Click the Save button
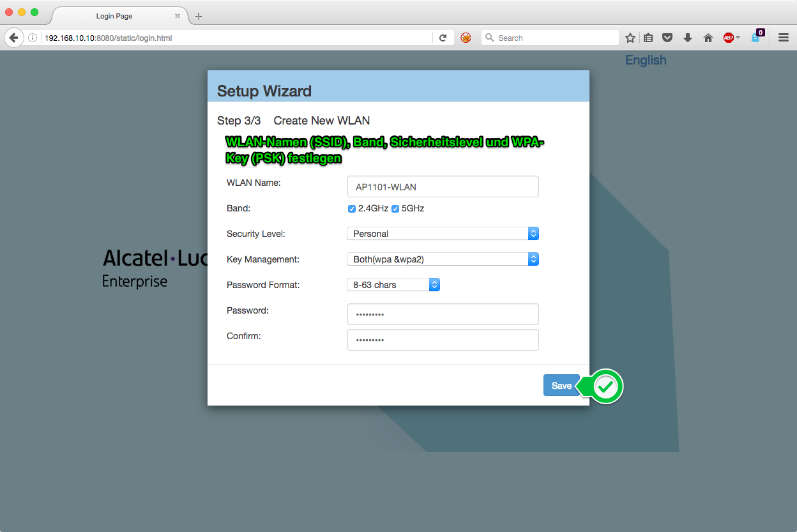The height and width of the screenshot is (532, 797). point(561,386)
